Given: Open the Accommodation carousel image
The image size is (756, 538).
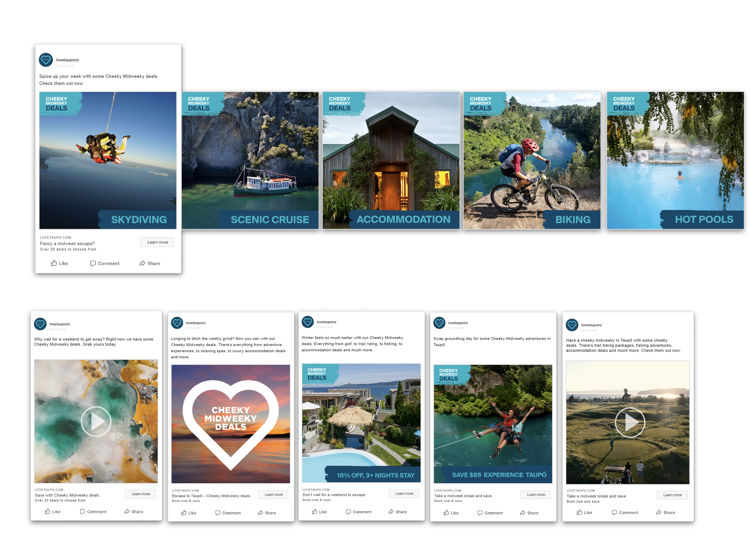Looking at the screenshot, I should pos(391,160).
